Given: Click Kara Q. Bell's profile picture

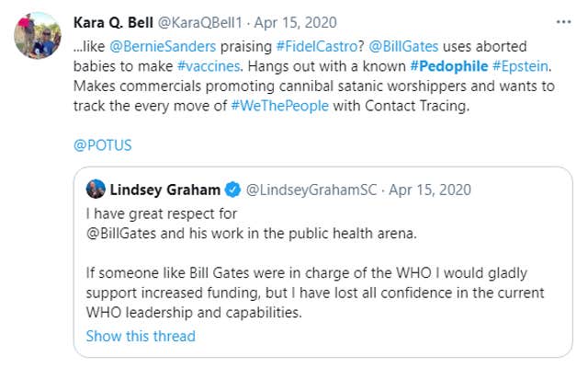Looking at the screenshot, I should click(x=39, y=35).
